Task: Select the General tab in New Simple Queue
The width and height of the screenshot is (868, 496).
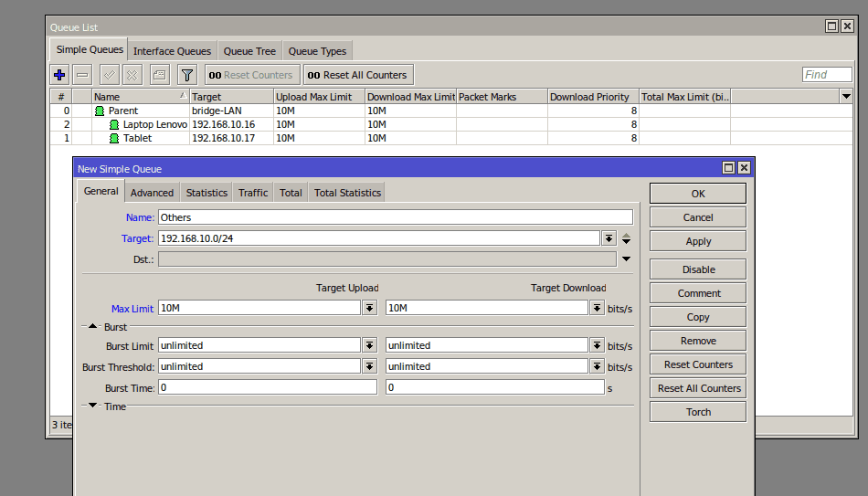Action: click(101, 191)
